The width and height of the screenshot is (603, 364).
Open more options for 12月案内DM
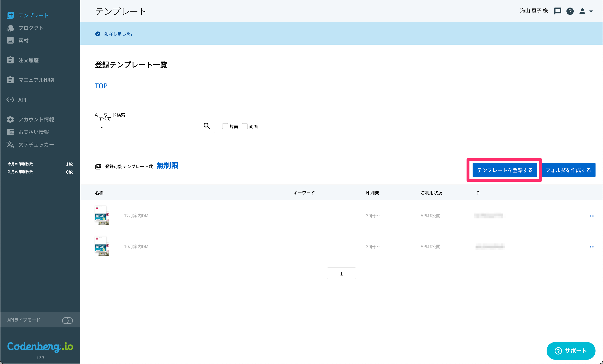(x=592, y=216)
